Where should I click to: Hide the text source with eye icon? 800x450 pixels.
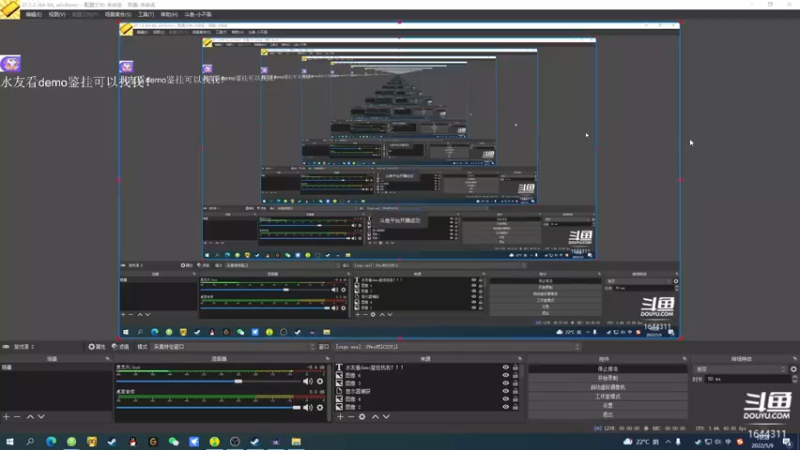coord(506,367)
